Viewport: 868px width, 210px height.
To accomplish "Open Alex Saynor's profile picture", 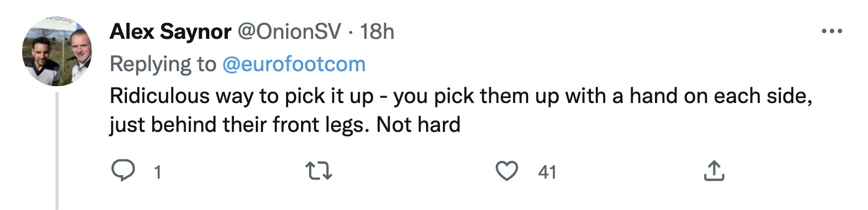I will [x=57, y=51].
